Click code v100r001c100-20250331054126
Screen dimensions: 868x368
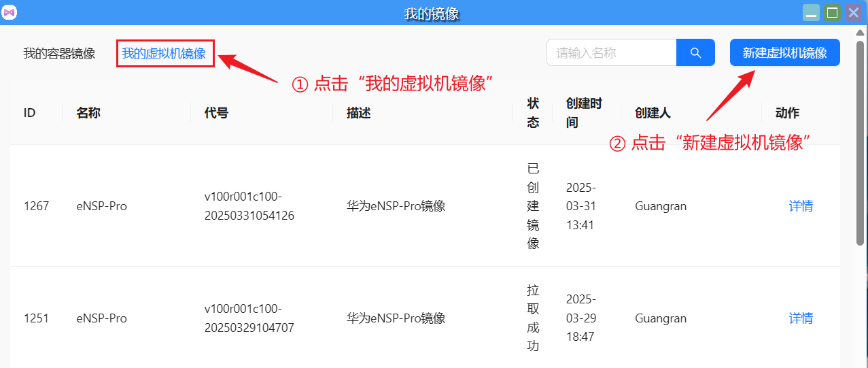tap(249, 206)
